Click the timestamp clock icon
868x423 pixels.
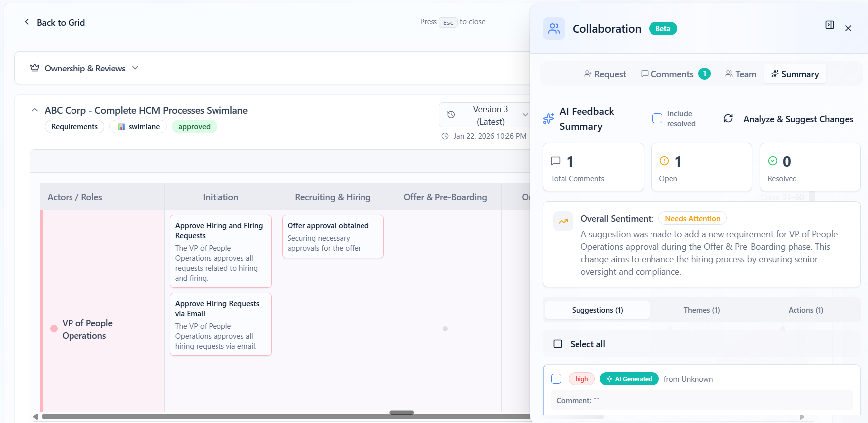coord(445,136)
